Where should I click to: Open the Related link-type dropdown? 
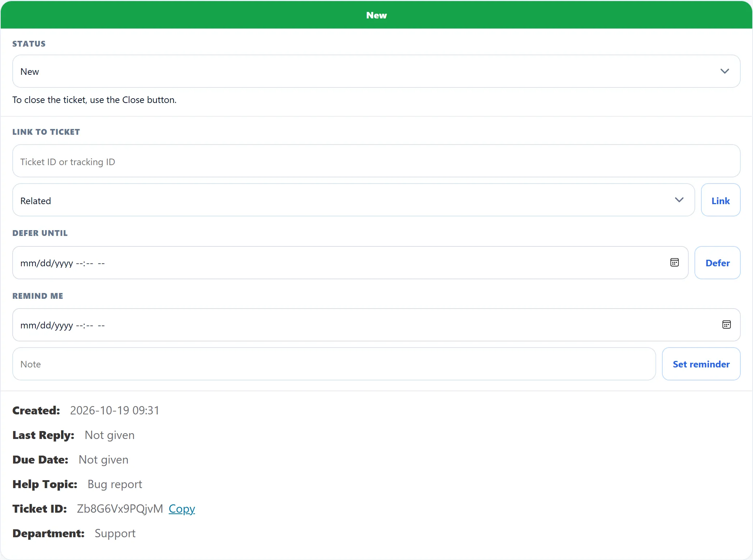click(353, 200)
